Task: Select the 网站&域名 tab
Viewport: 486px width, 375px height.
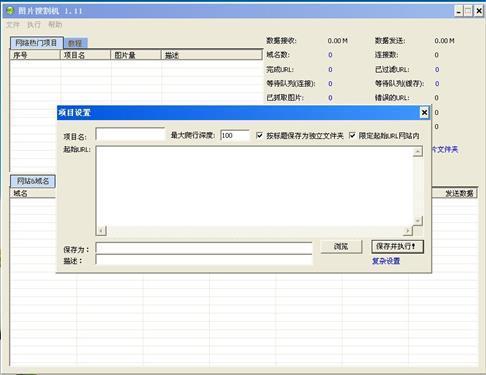Action: point(33,181)
